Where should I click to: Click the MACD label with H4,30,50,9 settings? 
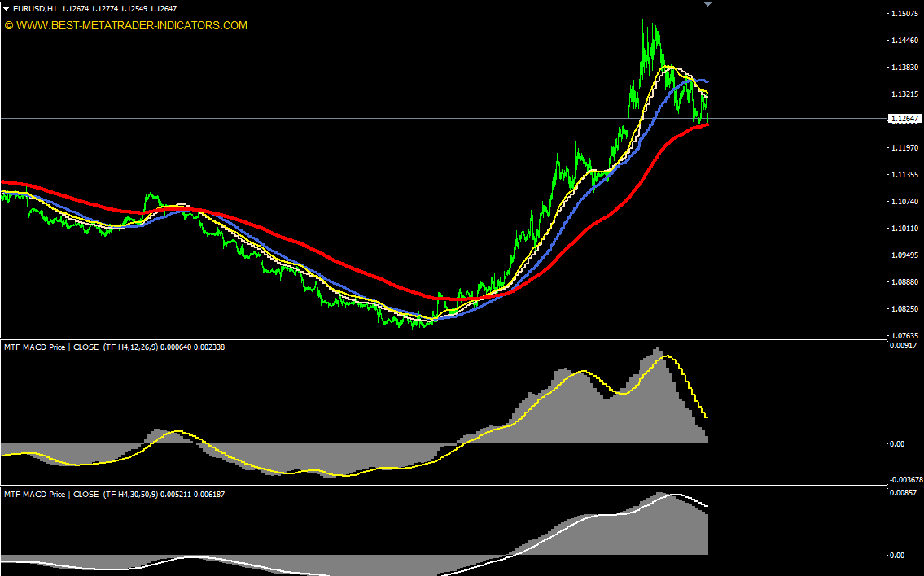click(114, 494)
